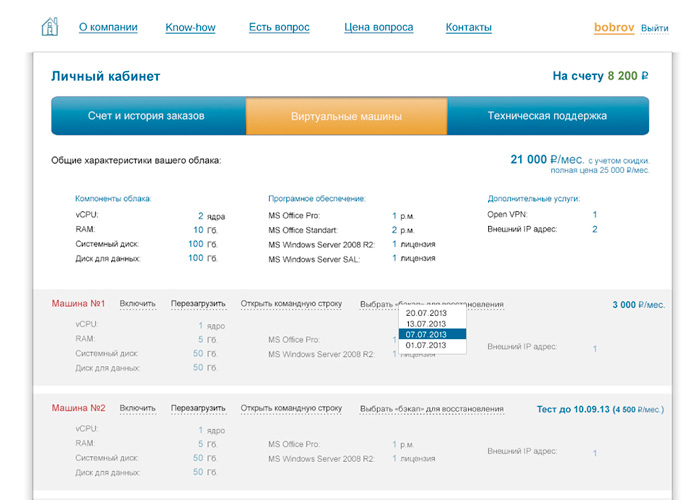
Task: Click Перезагрузить for Машина №1
Action: coord(198,304)
